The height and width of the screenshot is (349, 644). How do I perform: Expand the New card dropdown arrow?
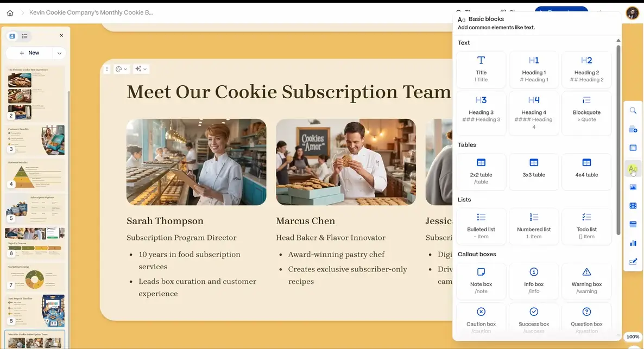click(60, 53)
